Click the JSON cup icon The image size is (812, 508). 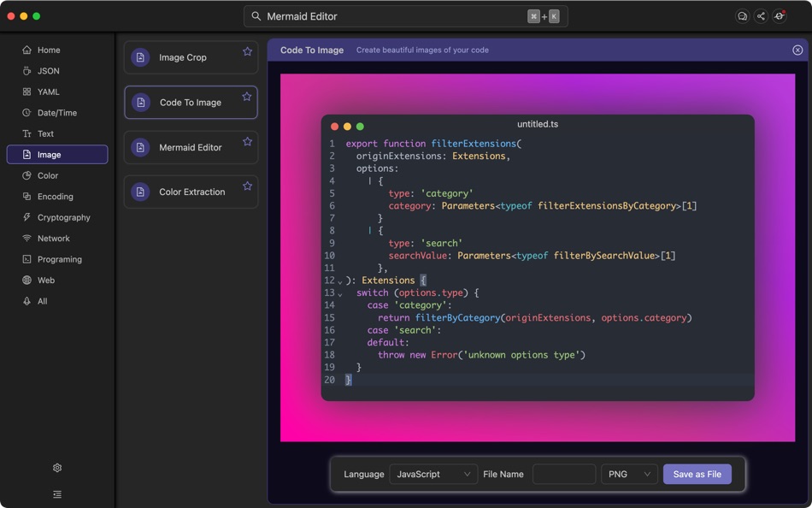pos(27,71)
